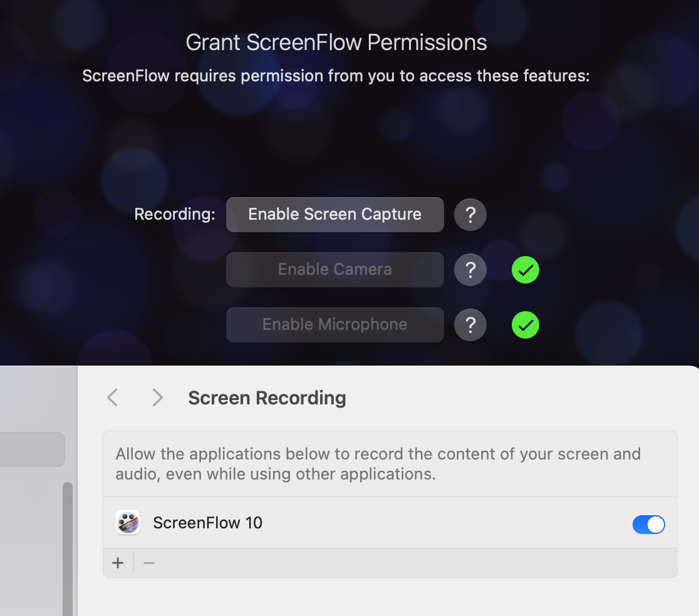Open help for Enable Camera
699x616 pixels.
tap(470, 270)
